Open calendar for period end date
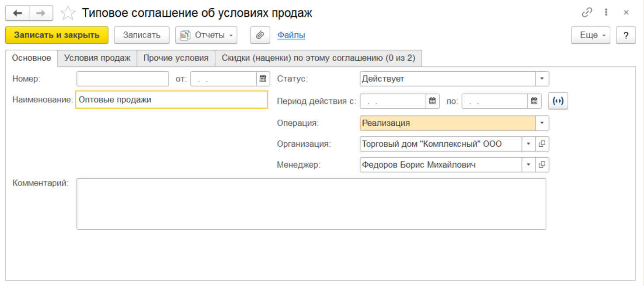 click(x=534, y=101)
